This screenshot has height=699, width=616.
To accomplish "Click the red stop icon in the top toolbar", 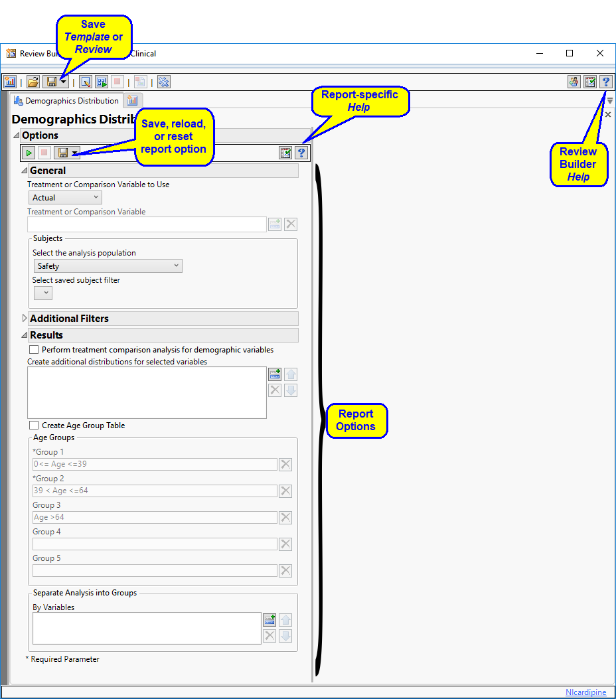I will pos(117,82).
